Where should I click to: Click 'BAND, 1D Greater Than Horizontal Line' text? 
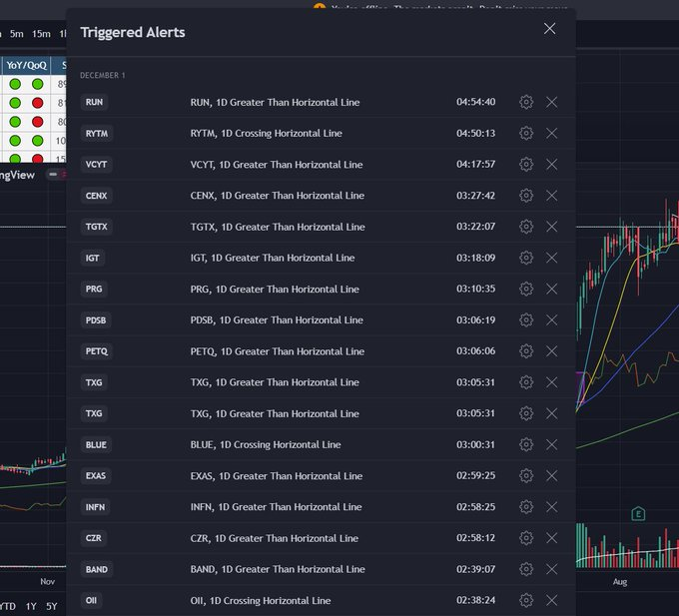tap(278, 569)
